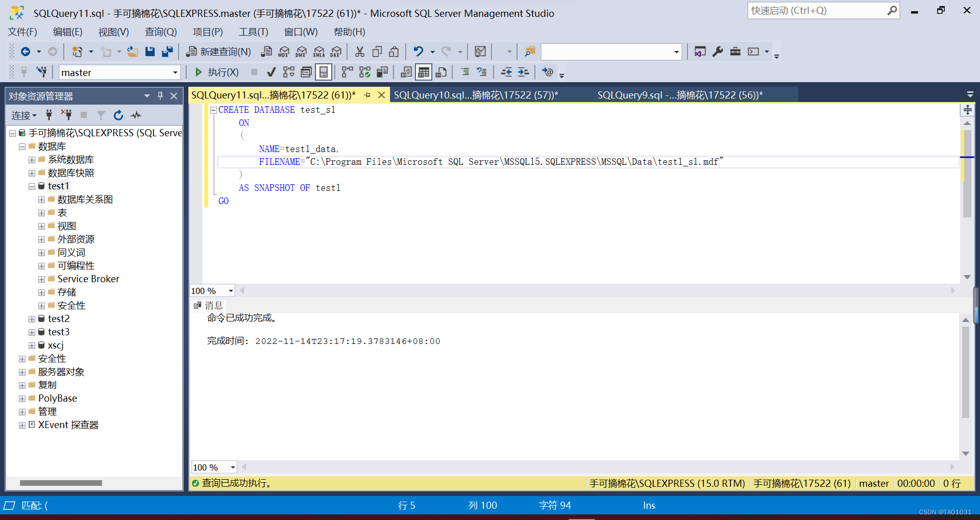Viewport: 980px width, 520px height.
Task: Comment out the selected lines
Action: (465, 72)
